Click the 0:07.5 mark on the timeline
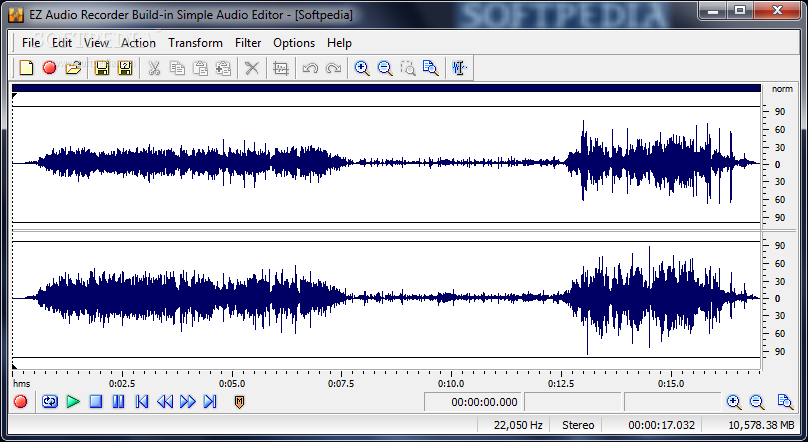The width and height of the screenshot is (808, 442). pyautogui.click(x=341, y=383)
